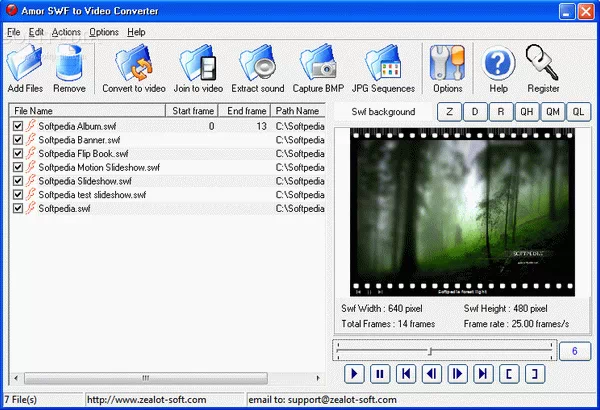Select QM quality button
Viewport: 600px width, 410px height.
(x=553, y=112)
